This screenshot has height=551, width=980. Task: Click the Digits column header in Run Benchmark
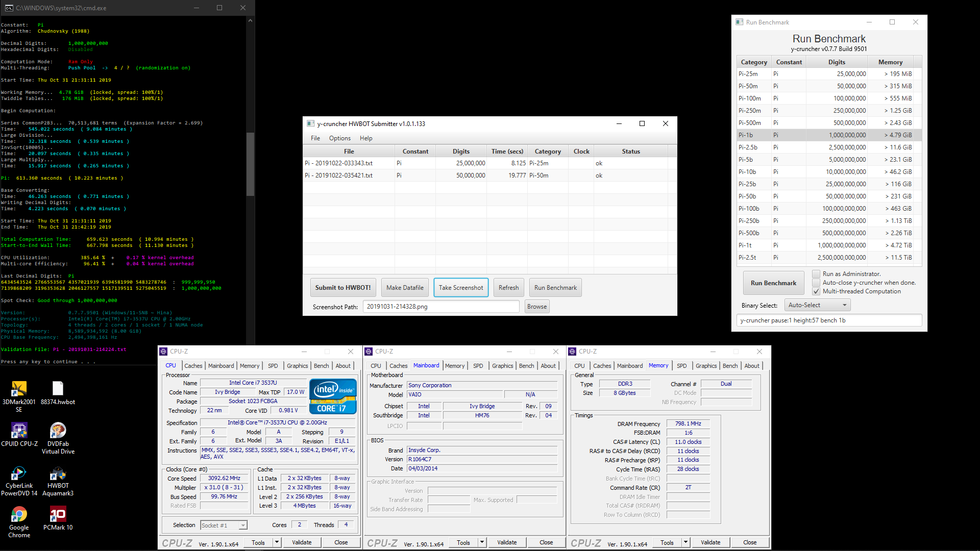(837, 62)
